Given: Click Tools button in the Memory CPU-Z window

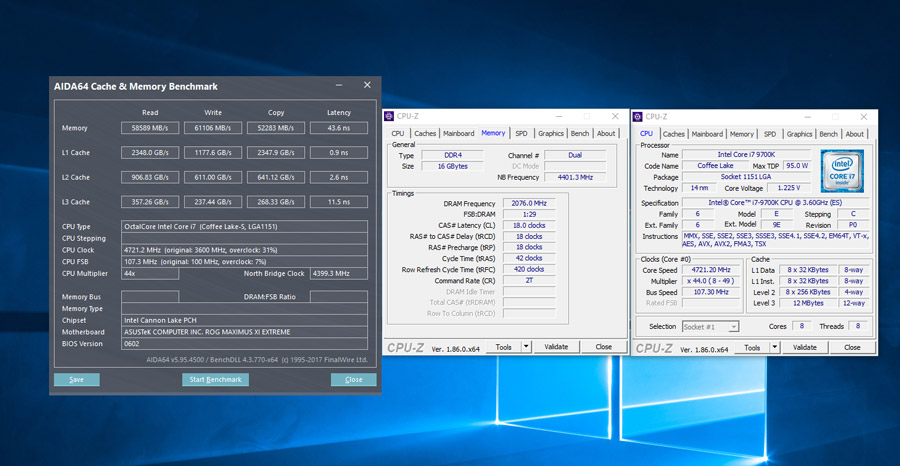Looking at the screenshot, I should [x=503, y=347].
